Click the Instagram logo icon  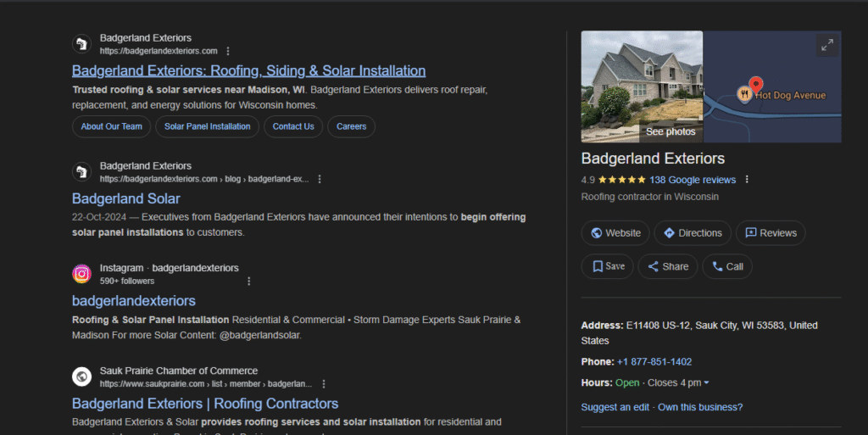[82, 273]
